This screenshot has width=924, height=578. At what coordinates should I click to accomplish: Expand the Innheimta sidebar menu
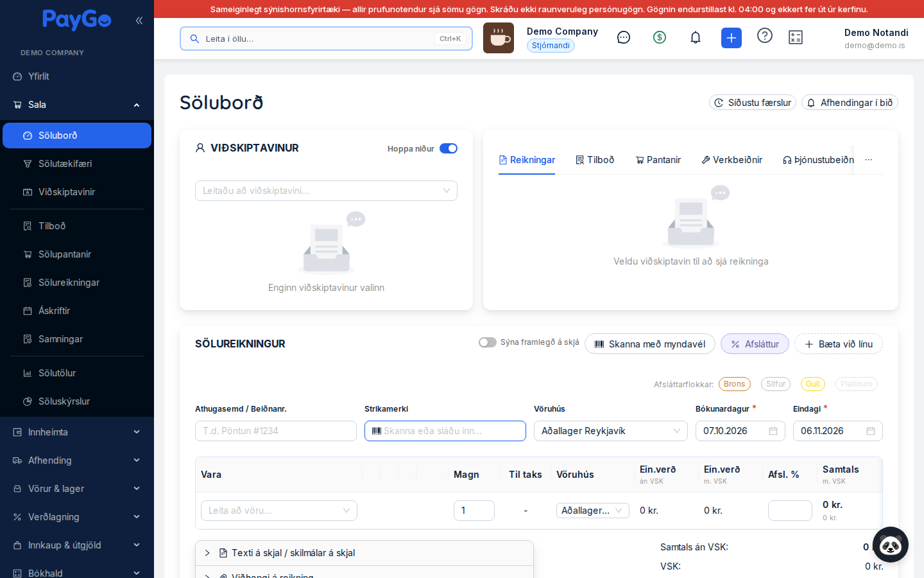click(x=77, y=432)
